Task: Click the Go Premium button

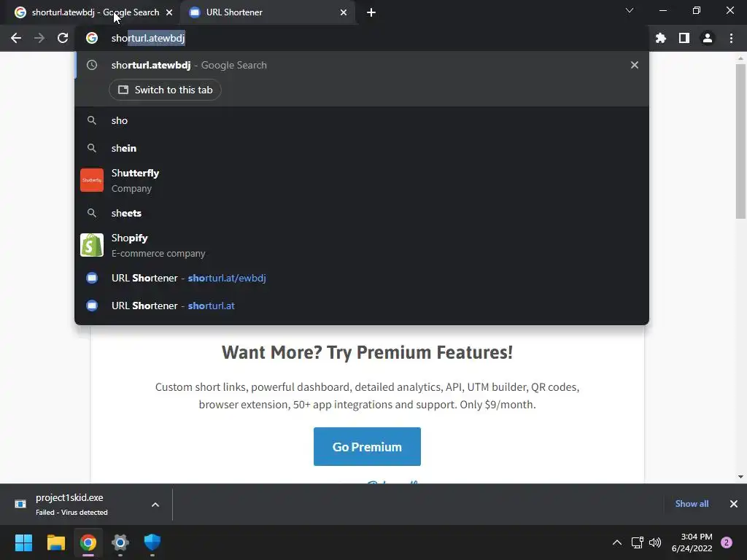Action: (x=367, y=447)
